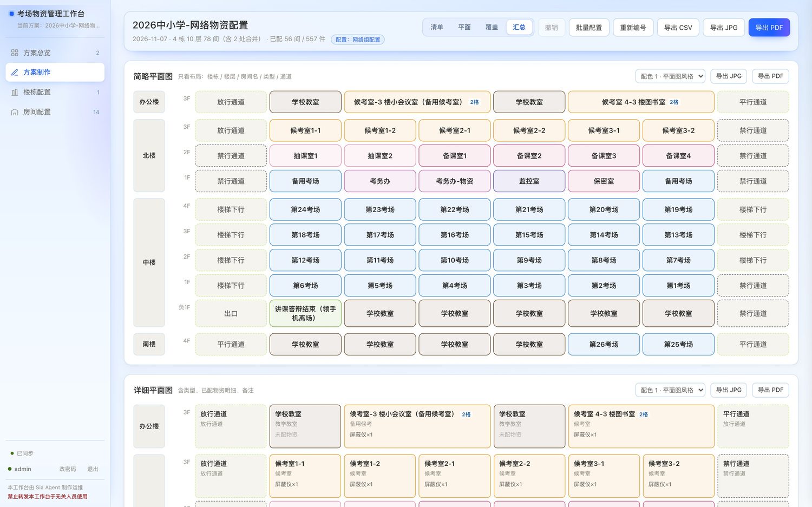Open the 楼栋配置 building icon
812x507 pixels.
15,93
